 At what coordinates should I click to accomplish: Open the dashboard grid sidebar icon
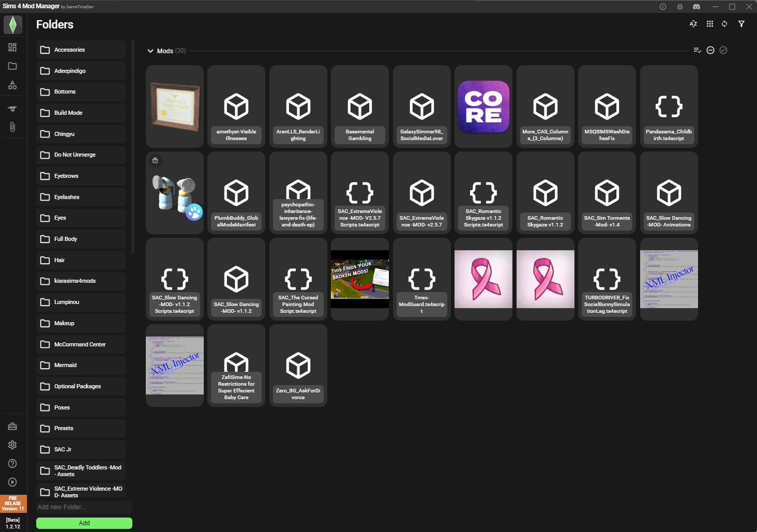pyautogui.click(x=12, y=47)
